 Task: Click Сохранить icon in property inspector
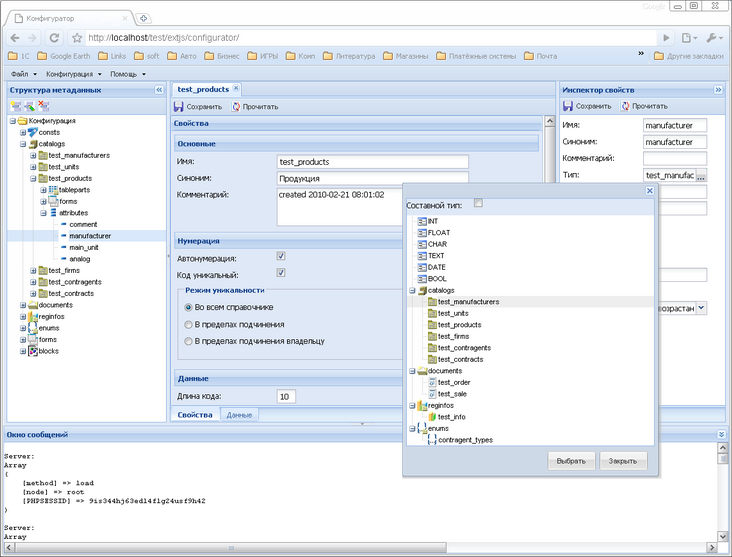point(568,106)
